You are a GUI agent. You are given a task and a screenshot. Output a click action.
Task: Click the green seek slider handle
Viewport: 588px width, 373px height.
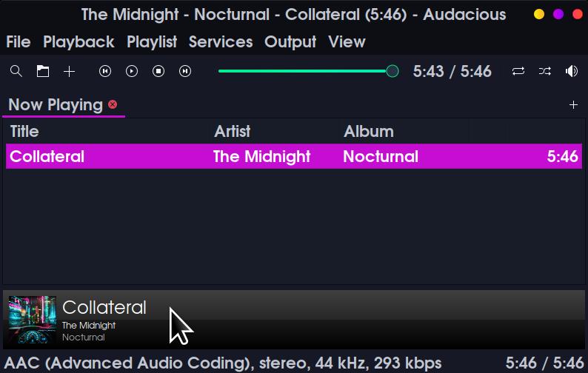pos(392,71)
